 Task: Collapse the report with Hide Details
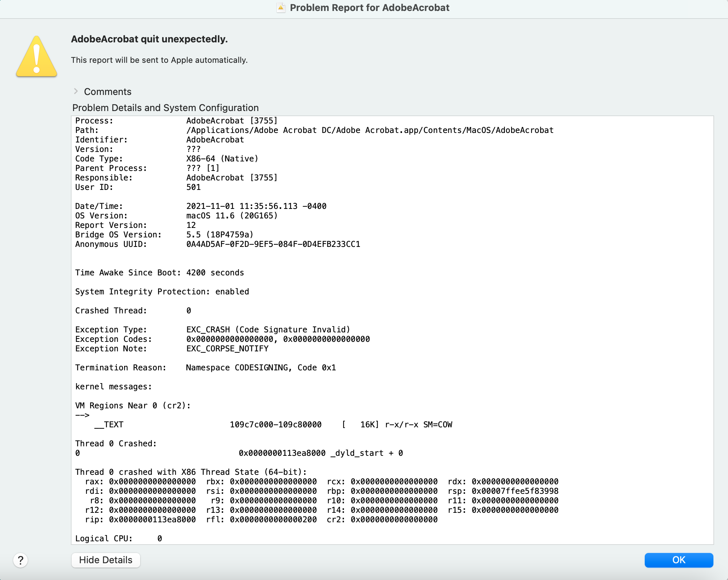pyautogui.click(x=106, y=560)
